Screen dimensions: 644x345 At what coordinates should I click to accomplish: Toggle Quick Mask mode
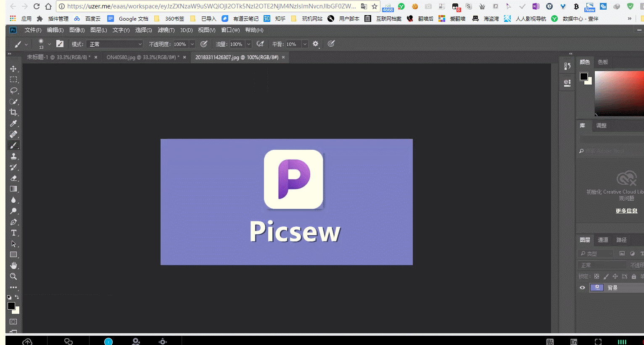tap(13, 321)
